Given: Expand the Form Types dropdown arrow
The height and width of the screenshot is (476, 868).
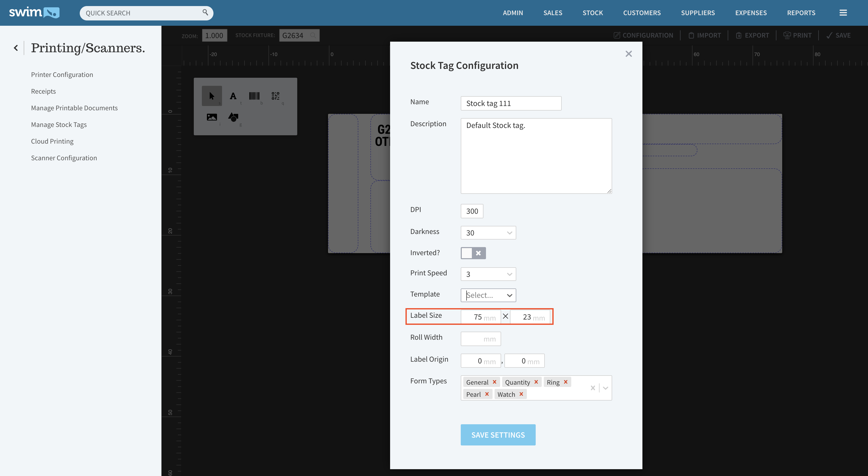Looking at the screenshot, I should point(606,388).
